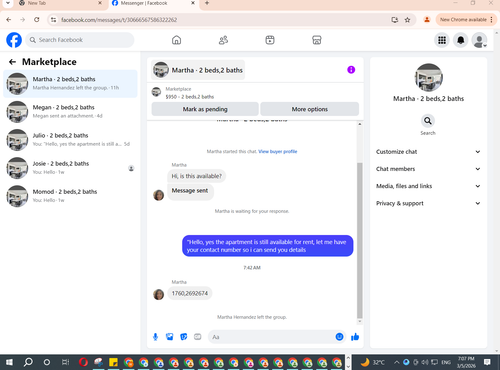Click the Martha chat header title
Viewport: 500px width, 370px height.
tap(198, 70)
